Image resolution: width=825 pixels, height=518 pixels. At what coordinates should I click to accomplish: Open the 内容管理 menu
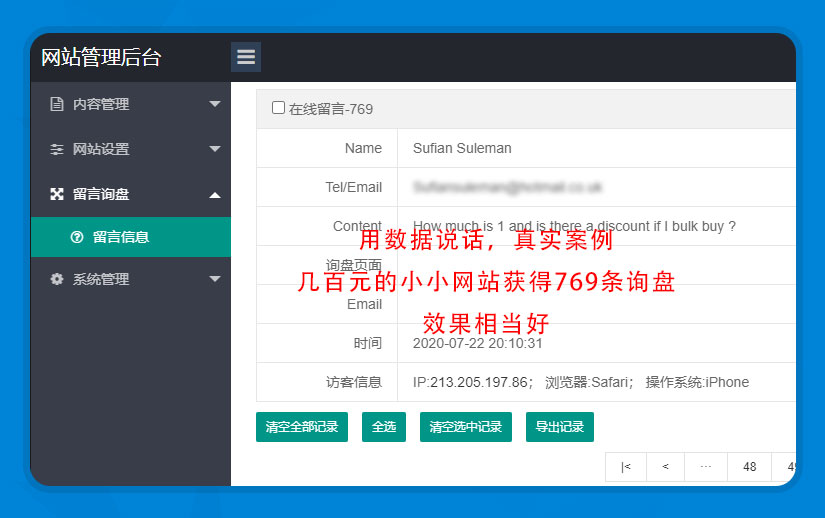(x=130, y=104)
